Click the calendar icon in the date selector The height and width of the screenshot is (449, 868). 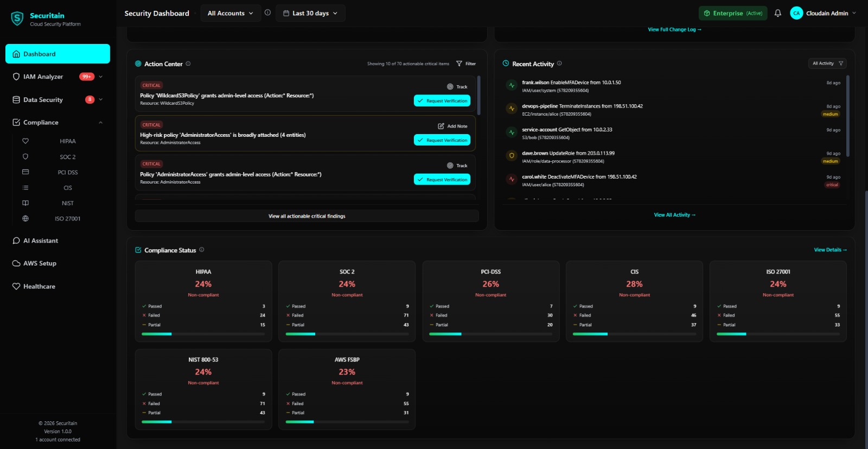(286, 13)
